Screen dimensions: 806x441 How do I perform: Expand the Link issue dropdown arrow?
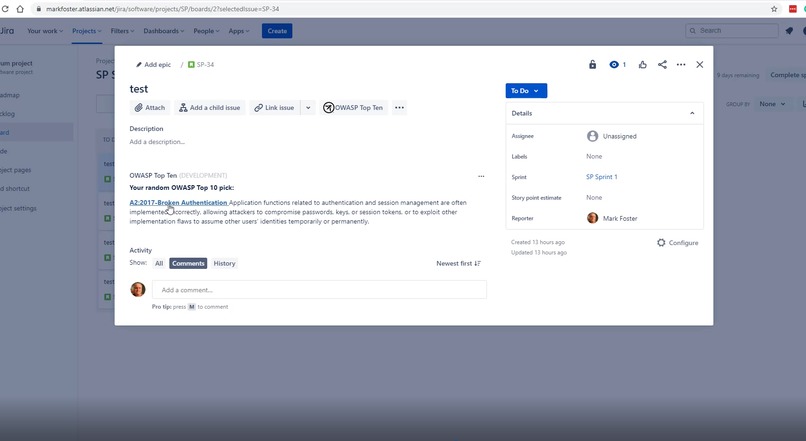coord(308,107)
